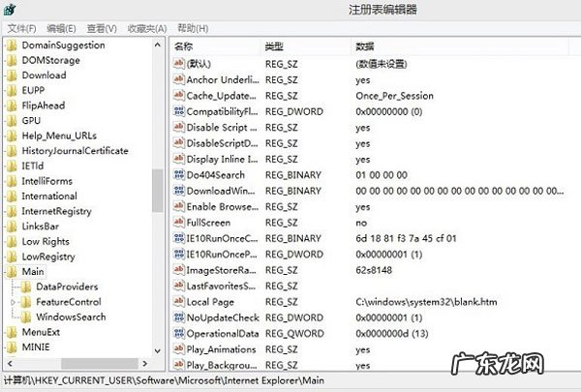Click the binary icon of Do404Search value

179,174
